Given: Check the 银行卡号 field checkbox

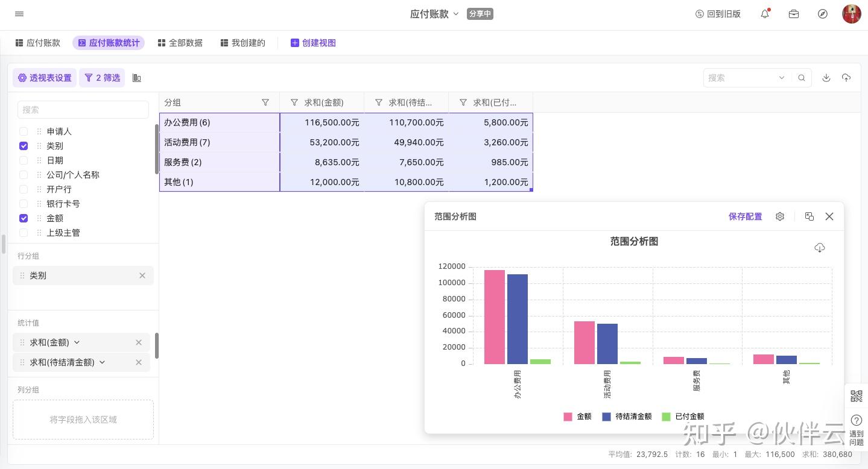Looking at the screenshot, I should 24,204.
